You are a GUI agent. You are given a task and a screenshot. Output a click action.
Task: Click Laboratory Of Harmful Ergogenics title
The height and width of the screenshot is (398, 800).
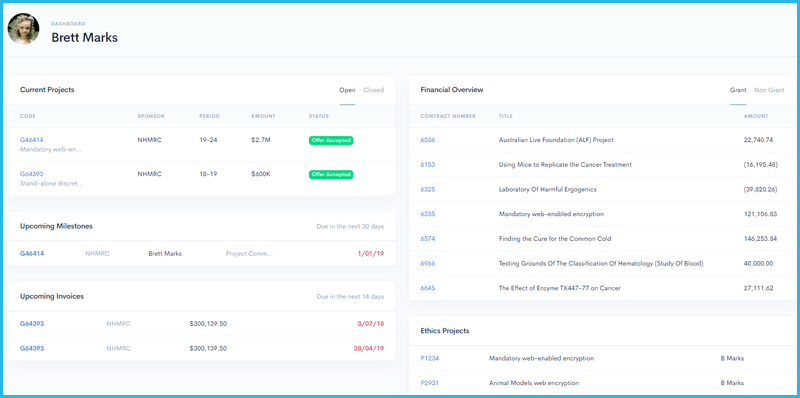point(547,189)
